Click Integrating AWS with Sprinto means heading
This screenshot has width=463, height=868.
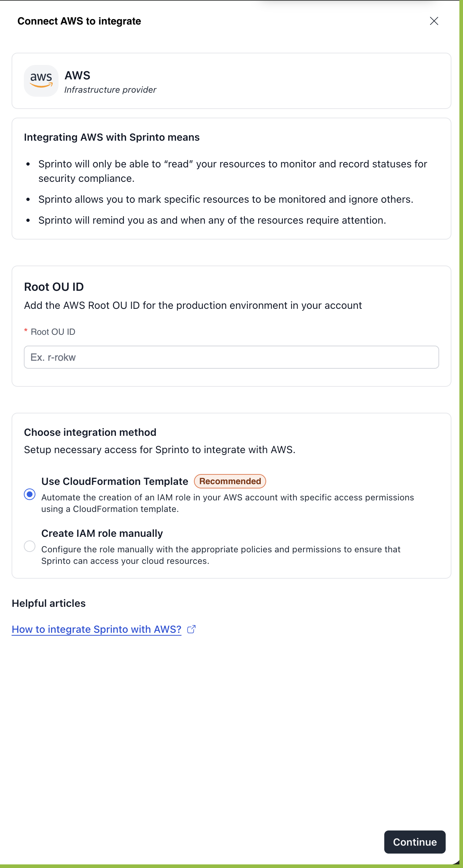click(112, 137)
